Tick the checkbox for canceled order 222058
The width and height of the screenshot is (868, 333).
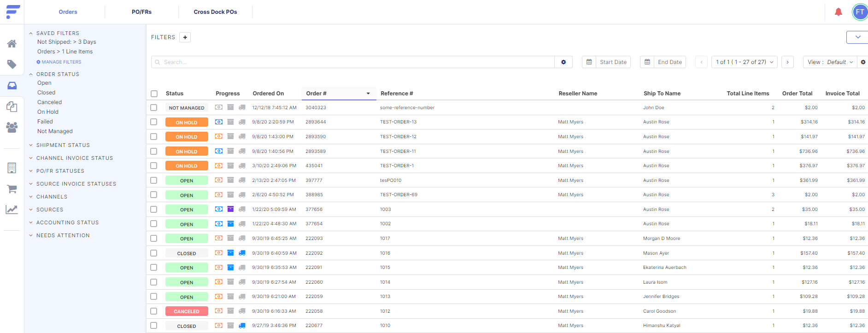(x=154, y=311)
